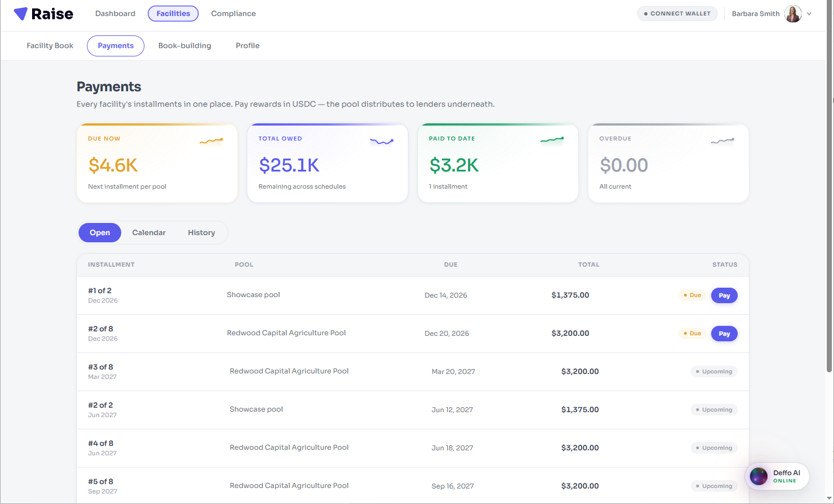This screenshot has width=834, height=504.
Task: Click Upcoming badge on Mar 20, 2027 row
Action: pyautogui.click(x=714, y=372)
